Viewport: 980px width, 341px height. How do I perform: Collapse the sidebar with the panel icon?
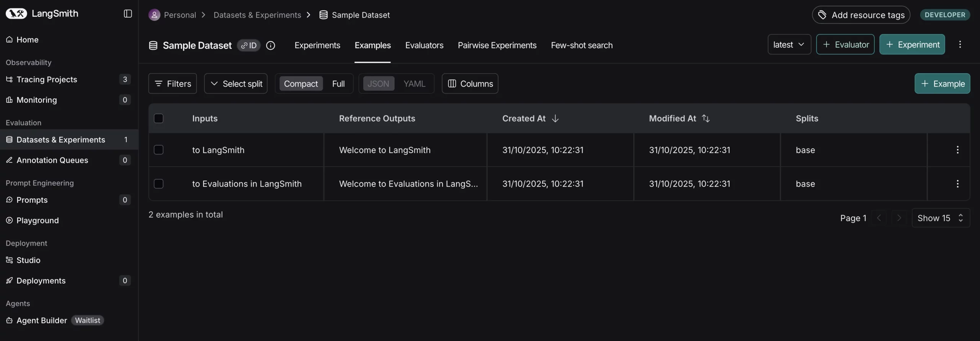pos(128,14)
